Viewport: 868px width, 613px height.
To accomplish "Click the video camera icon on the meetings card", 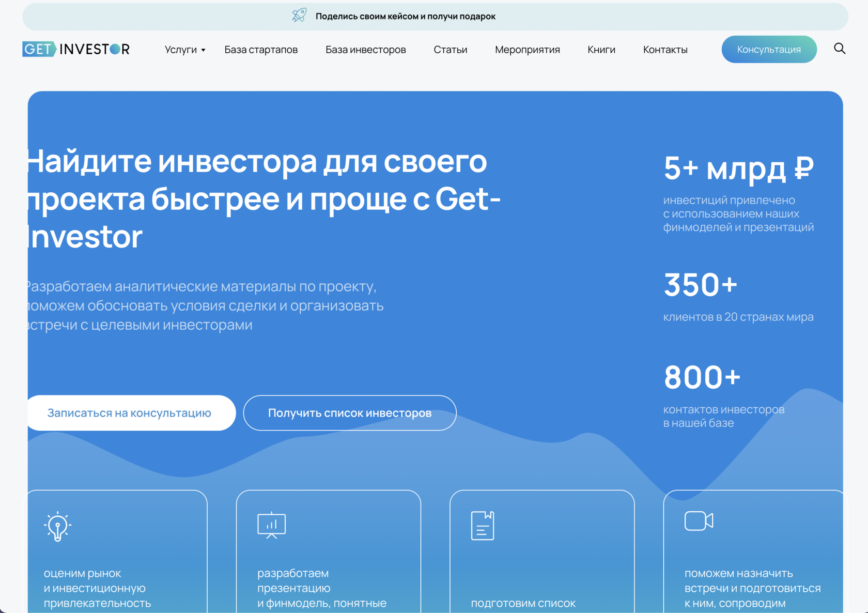I will [699, 522].
